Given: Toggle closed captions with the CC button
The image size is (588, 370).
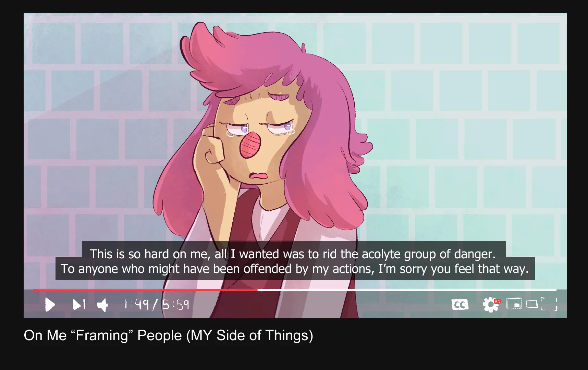Looking at the screenshot, I should pyautogui.click(x=460, y=305).
